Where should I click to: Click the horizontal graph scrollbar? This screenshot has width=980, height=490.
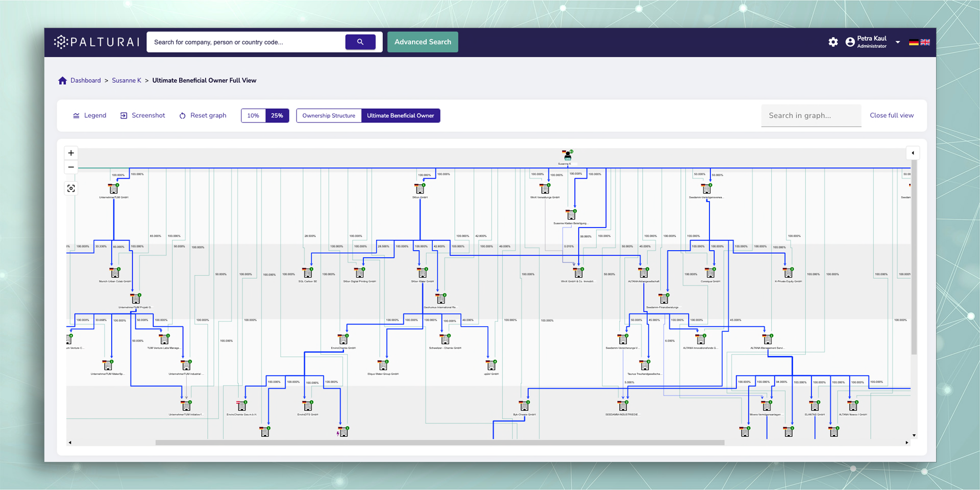[439, 443]
